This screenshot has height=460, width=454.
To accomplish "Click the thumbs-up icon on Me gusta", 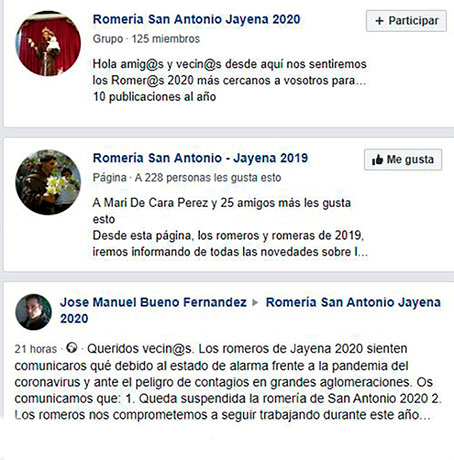I will pos(377,160).
